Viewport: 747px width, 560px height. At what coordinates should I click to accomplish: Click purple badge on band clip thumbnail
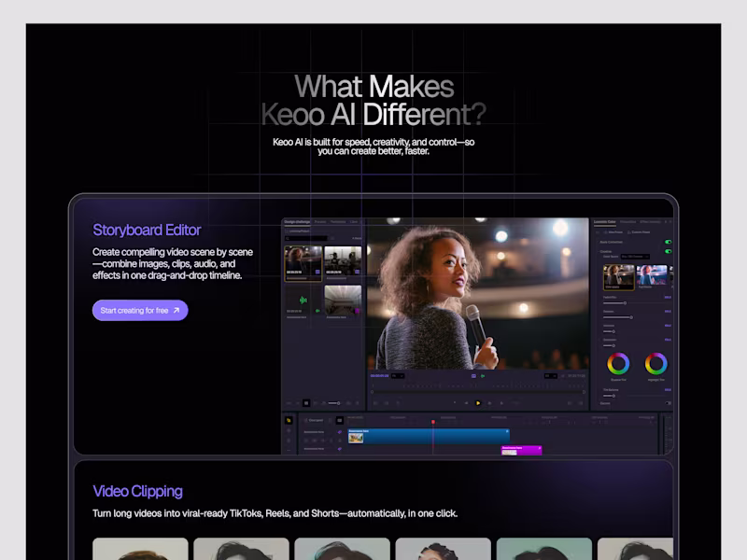(358, 272)
